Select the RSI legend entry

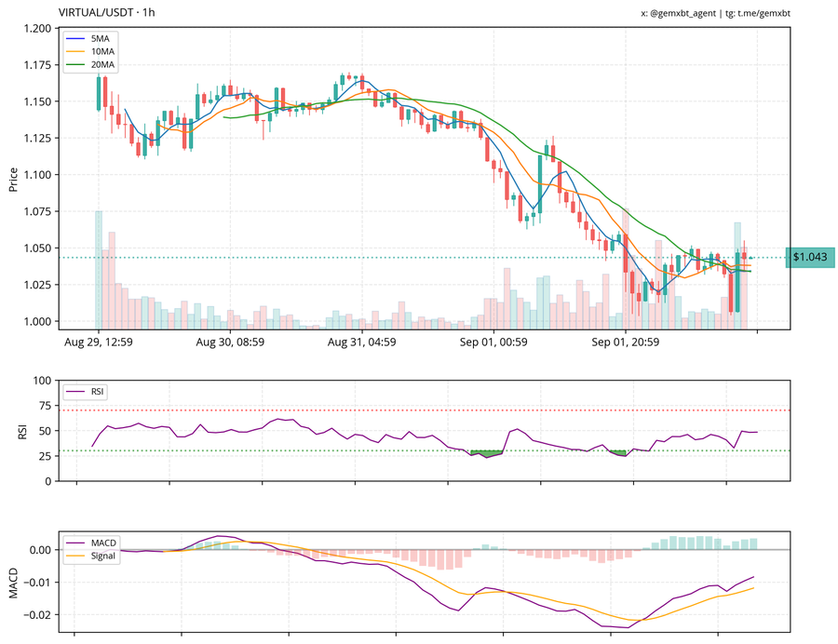[x=86, y=392]
